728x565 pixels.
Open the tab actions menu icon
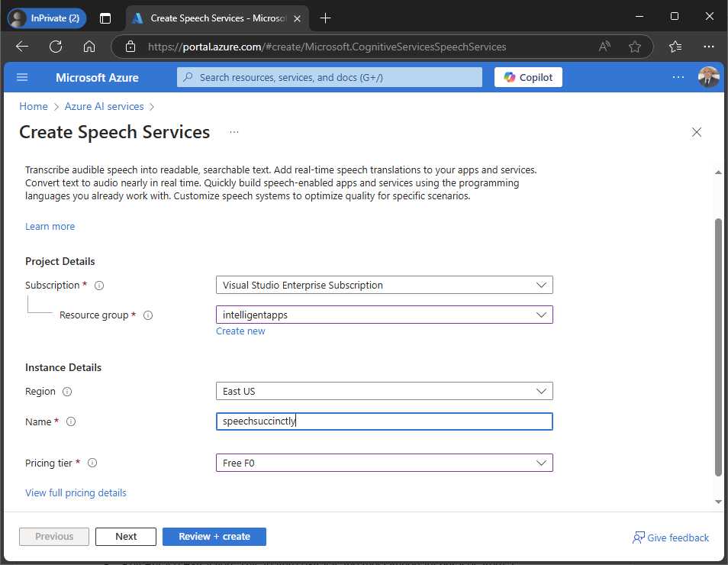[x=105, y=18]
